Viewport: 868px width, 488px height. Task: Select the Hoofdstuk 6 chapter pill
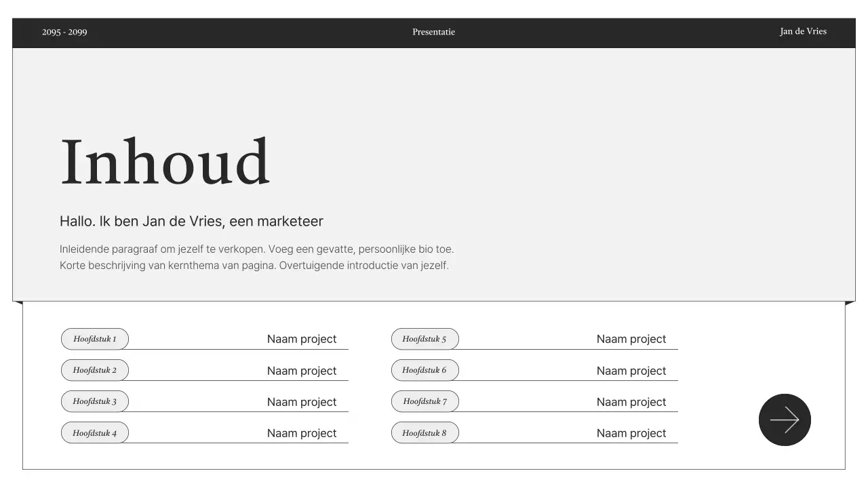point(425,370)
